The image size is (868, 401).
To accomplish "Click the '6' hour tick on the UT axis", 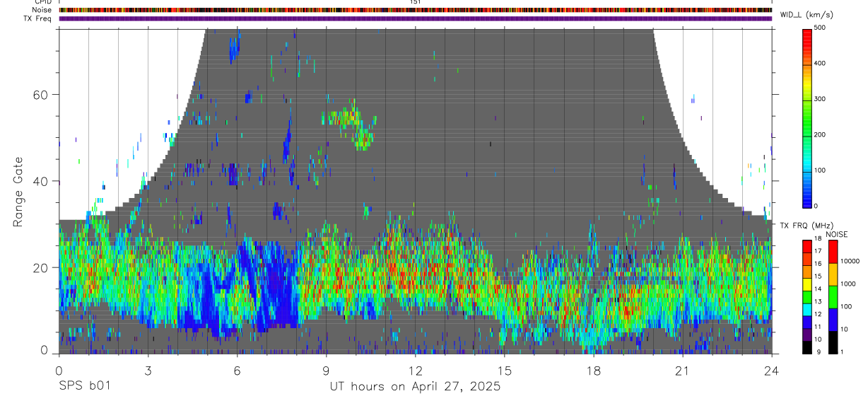I will [x=237, y=371].
